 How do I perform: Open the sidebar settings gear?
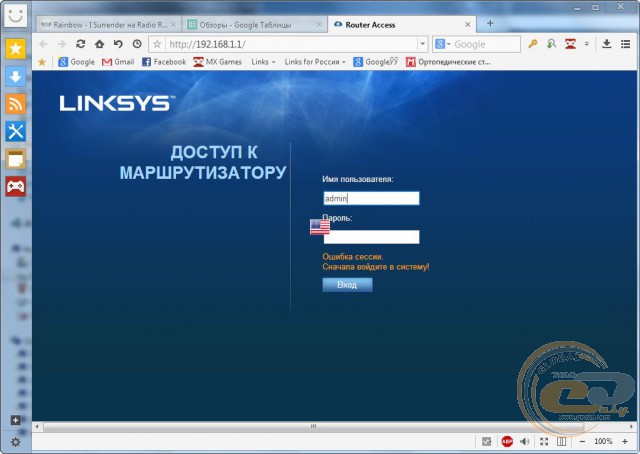tap(16, 442)
